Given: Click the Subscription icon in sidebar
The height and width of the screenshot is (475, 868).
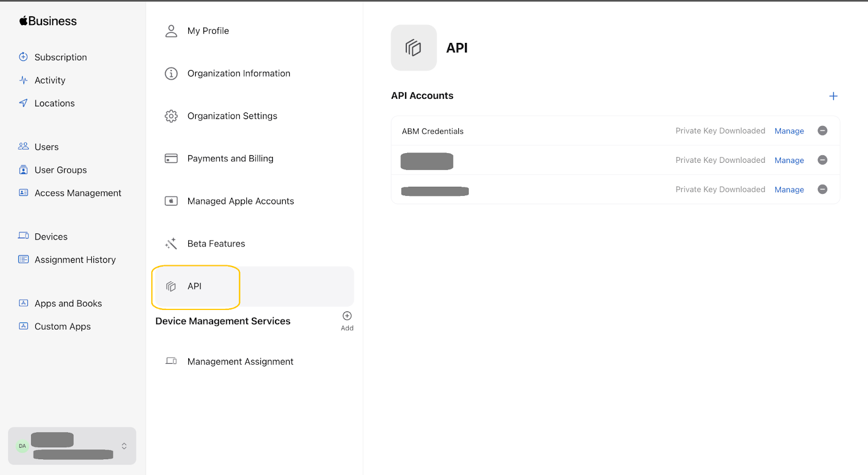Looking at the screenshot, I should (x=23, y=57).
